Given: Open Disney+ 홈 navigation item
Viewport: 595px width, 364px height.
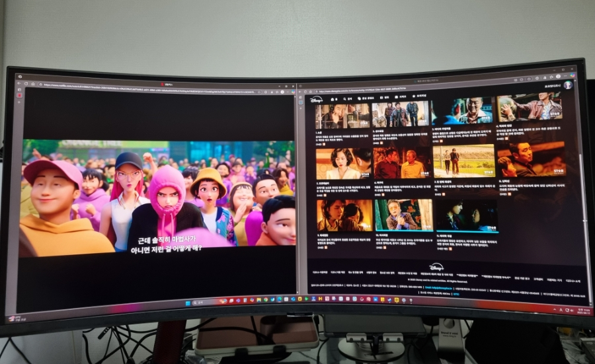Looking at the screenshot, I should tap(334, 99).
